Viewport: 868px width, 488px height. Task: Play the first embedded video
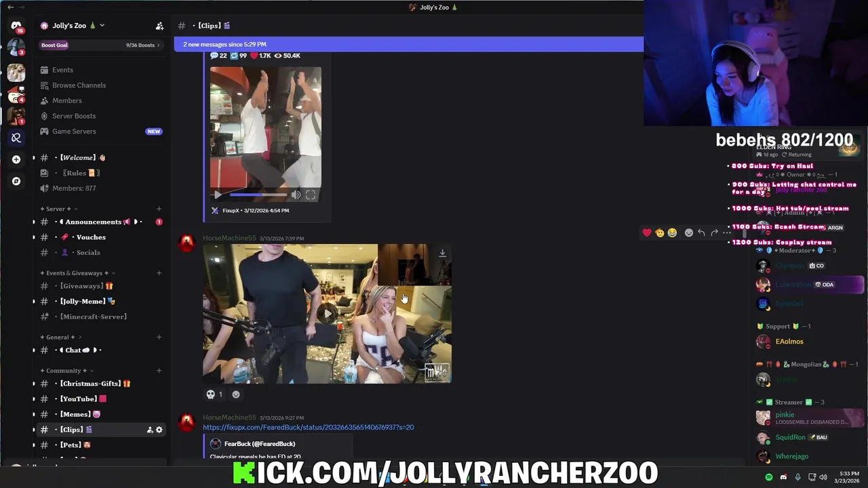tap(218, 195)
